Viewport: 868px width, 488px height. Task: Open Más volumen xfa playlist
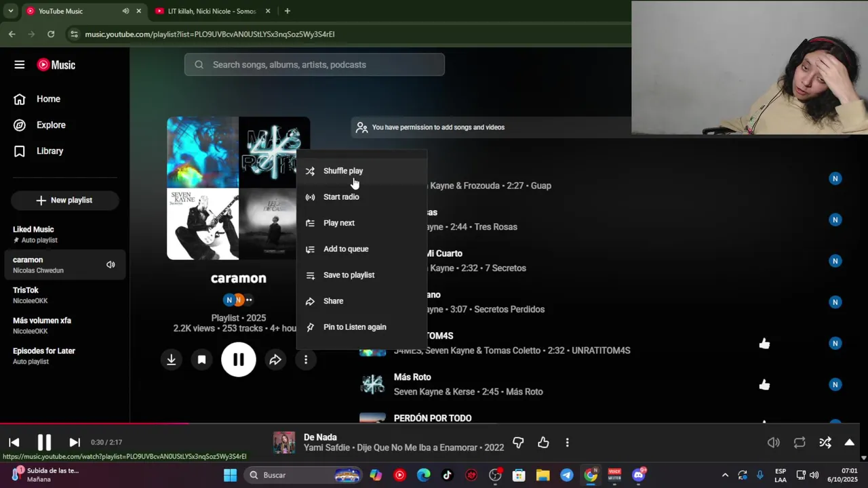[64, 325]
